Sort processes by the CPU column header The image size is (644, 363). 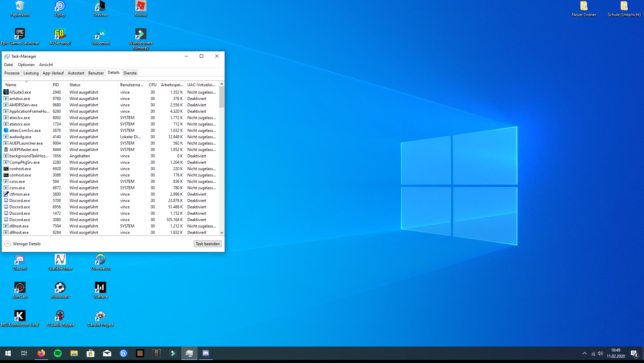(152, 85)
